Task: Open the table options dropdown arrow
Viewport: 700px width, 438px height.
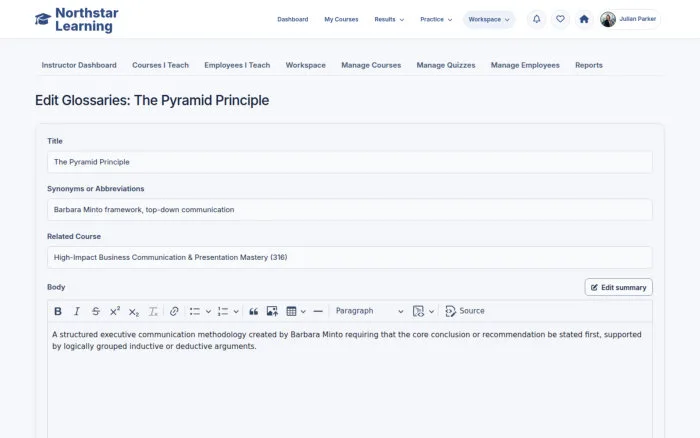Action: [303, 312]
